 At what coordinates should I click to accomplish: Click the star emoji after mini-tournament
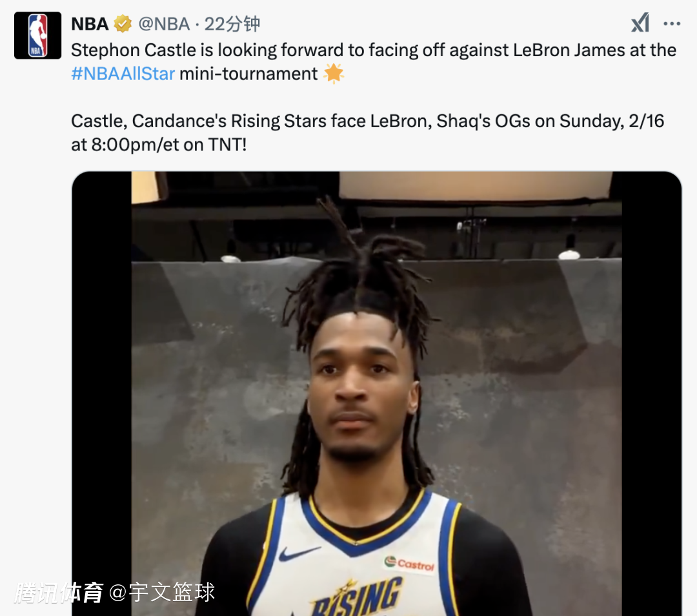(334, 74)
